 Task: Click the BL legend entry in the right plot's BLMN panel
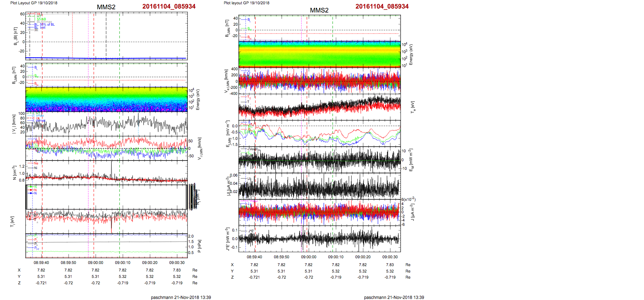tap(248, 20)
